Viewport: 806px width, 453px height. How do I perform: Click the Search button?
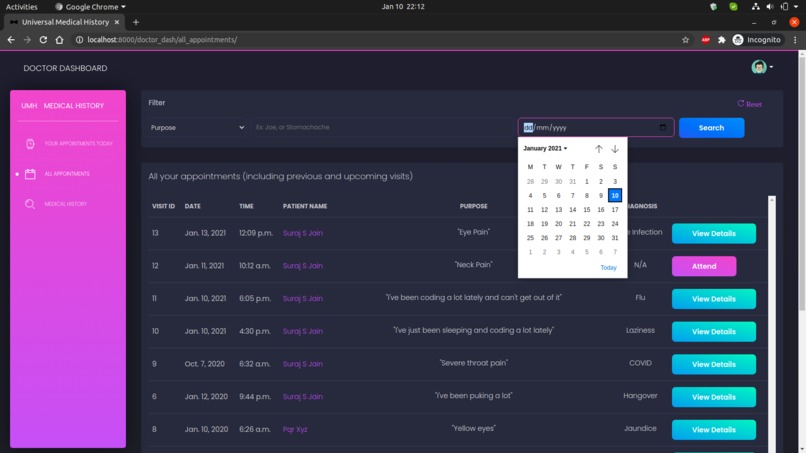(711, 128)
